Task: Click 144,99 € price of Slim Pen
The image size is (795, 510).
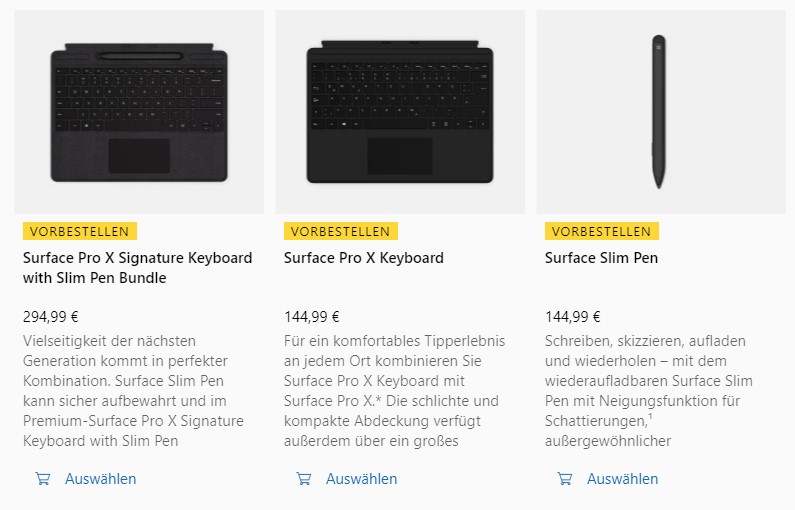Action: click(x=573, y=317)
